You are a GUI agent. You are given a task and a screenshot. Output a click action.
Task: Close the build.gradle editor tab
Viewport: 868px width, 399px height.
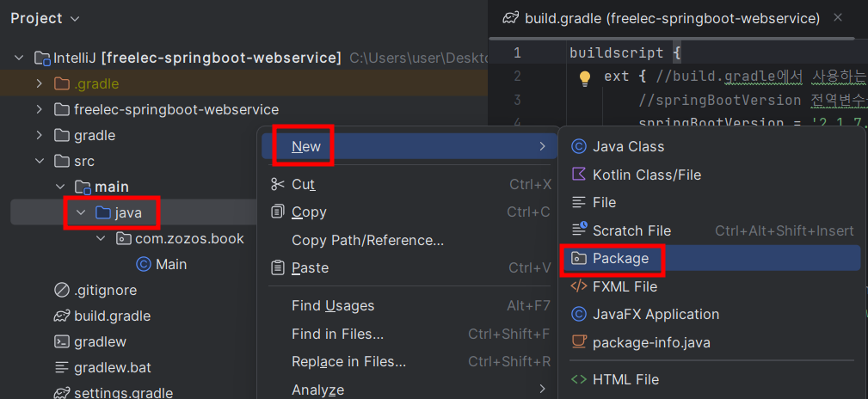(x=838, y=18)
